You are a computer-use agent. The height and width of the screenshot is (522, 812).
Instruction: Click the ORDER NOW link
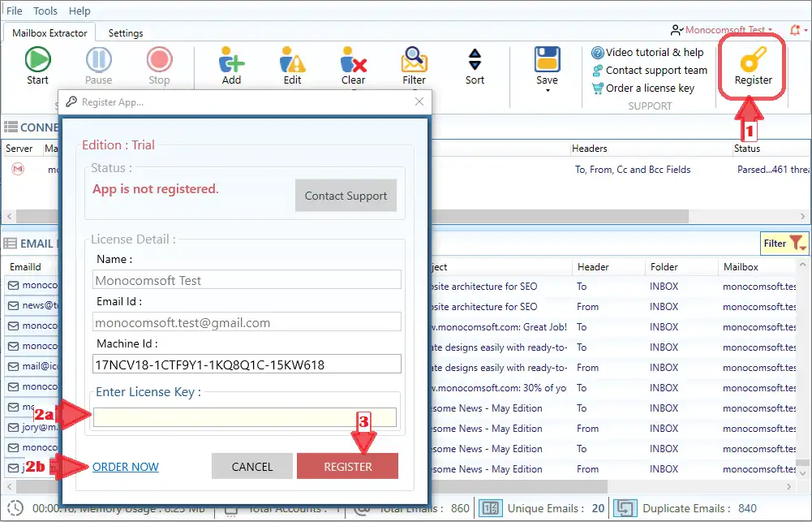[125, 467]
